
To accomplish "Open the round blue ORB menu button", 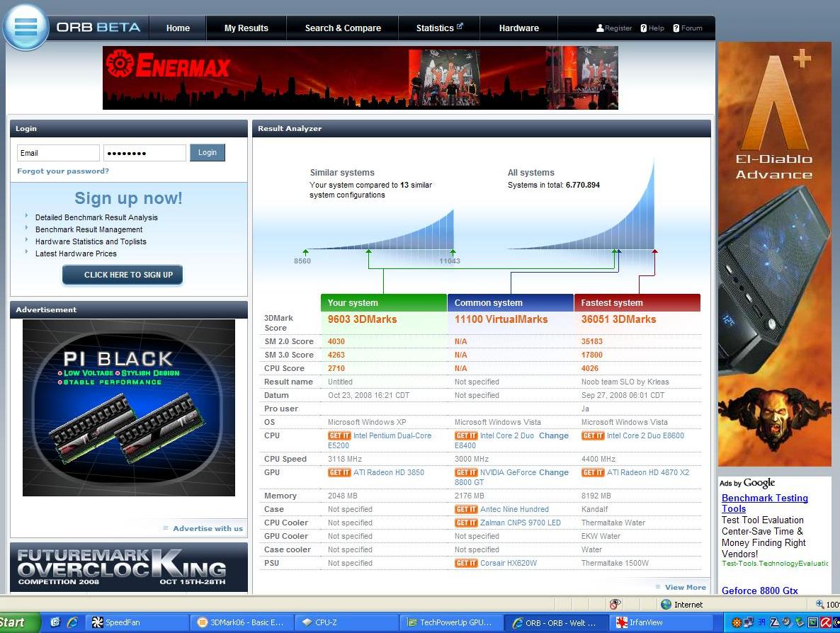I will [25, 27].
